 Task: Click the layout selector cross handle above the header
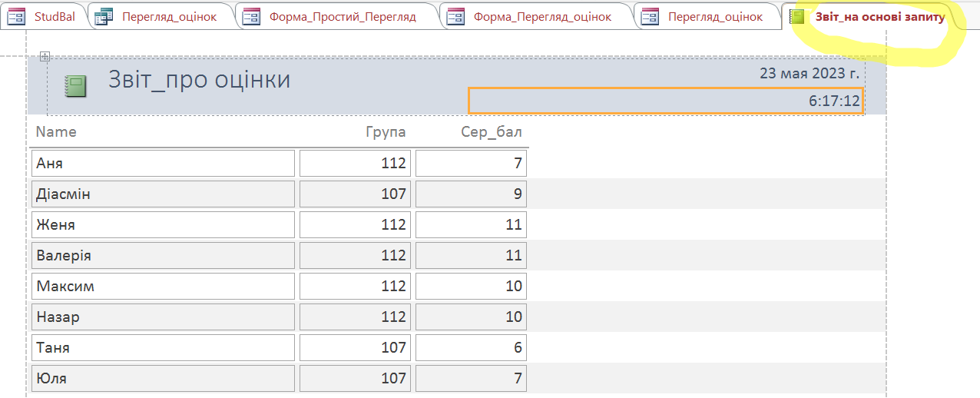45,56
